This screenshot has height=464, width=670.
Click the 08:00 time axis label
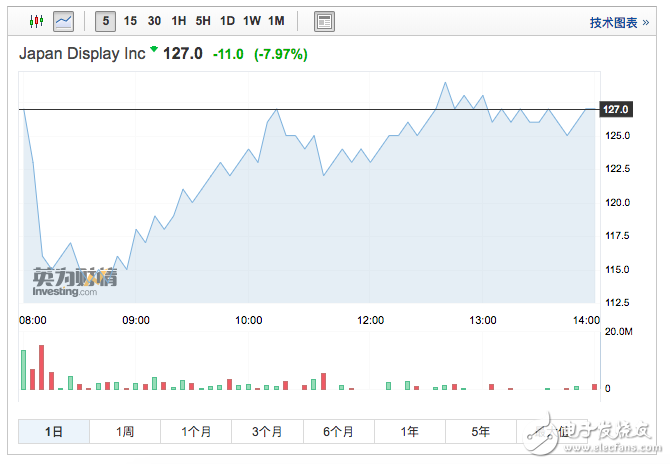coord(33,320)
